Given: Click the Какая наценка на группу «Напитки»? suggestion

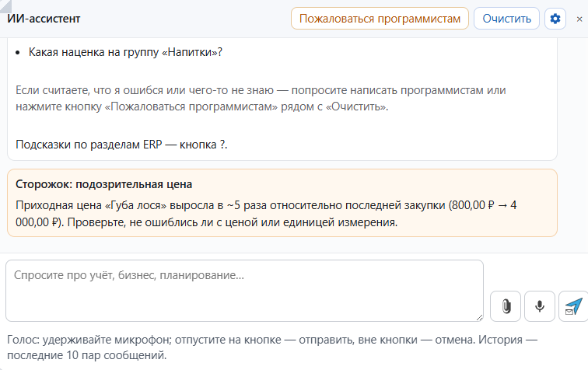Looking at the screenshot, I should [x=125, y=52].
